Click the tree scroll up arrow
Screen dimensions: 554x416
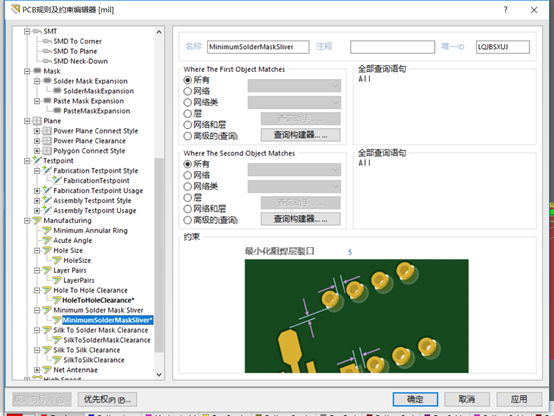[159, 32]
